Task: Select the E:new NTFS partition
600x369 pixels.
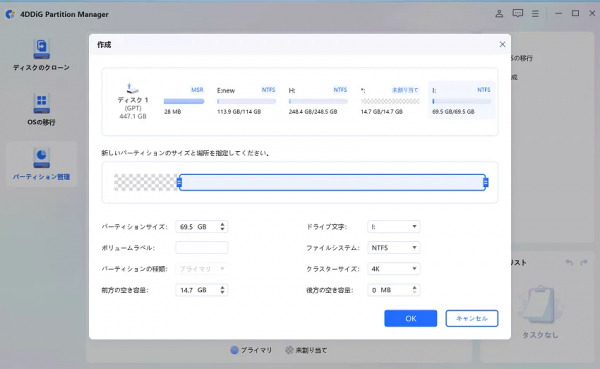Action: (246, 101)
